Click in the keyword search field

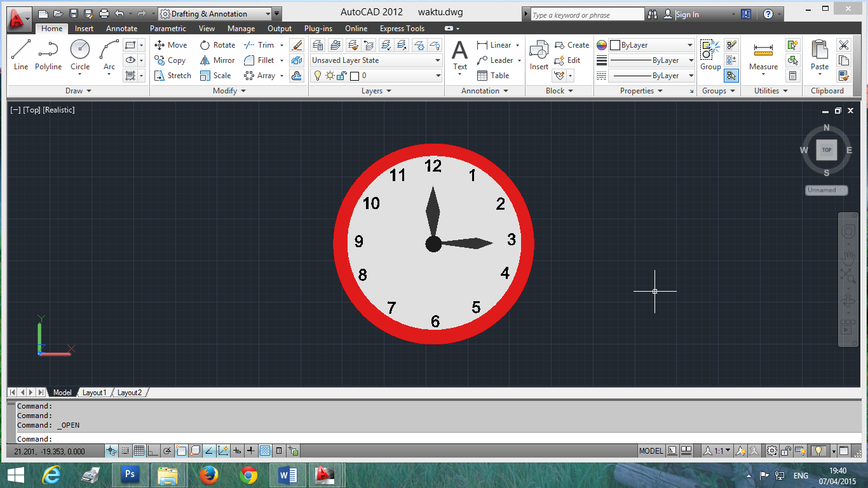[587, 15]
